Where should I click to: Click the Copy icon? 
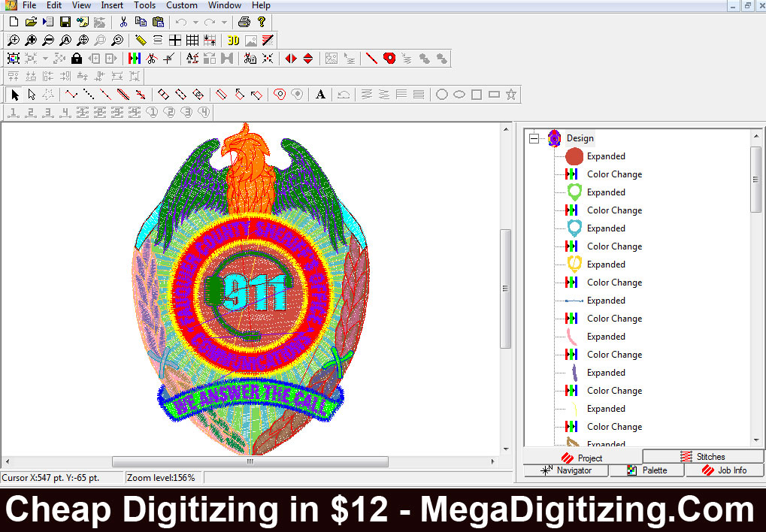[x=141, y=22]
